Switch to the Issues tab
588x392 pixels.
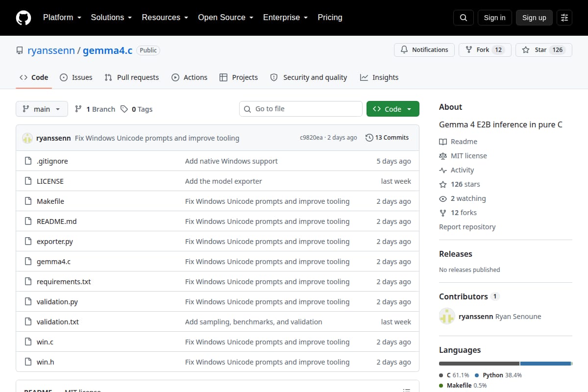click(76, 77)
